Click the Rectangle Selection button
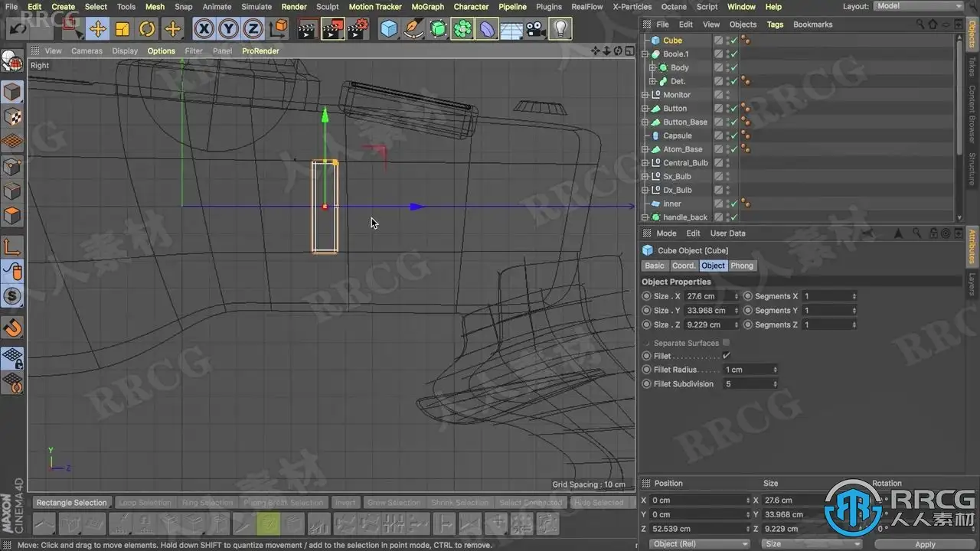Viewport: 980px width, 551px height. pos(71,503)
